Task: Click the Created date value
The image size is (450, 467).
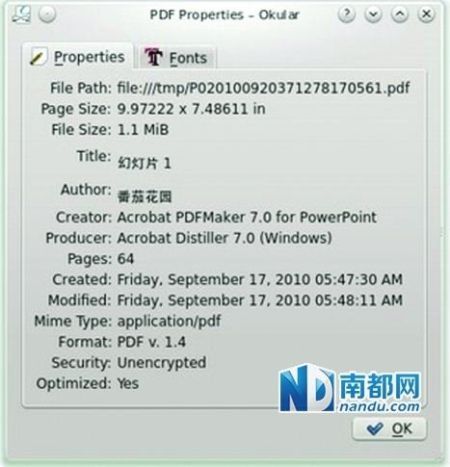Action: pyautogui.click(x=260, y=280)
